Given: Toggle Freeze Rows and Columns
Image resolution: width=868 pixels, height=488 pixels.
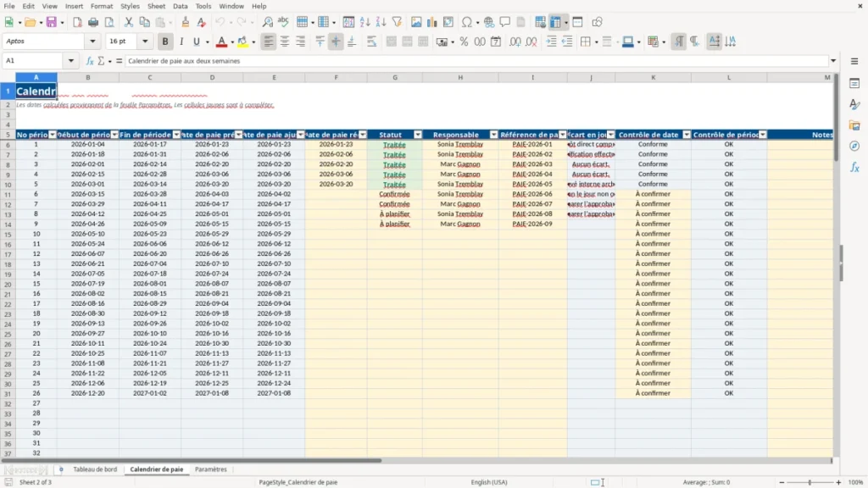Looking at the screenshot, I should point(555,22).
